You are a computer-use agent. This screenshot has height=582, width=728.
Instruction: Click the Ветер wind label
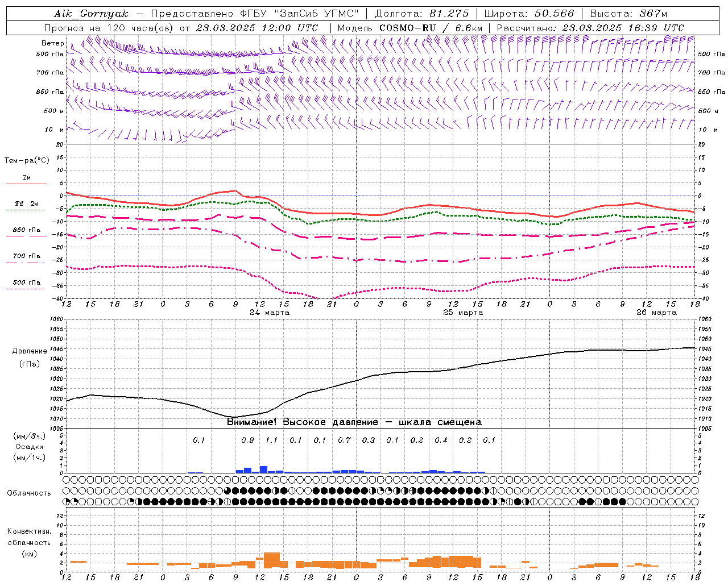click(x=52, y=43)
